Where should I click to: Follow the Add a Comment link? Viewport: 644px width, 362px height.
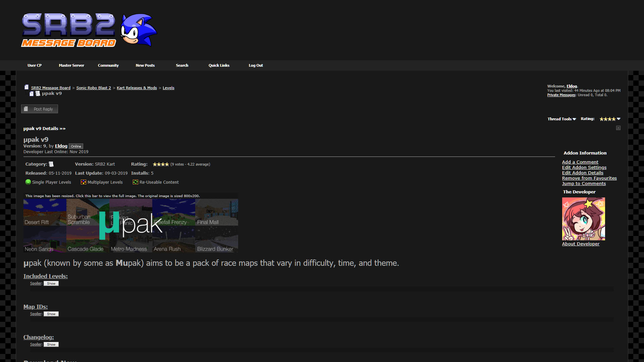point(580,162)
